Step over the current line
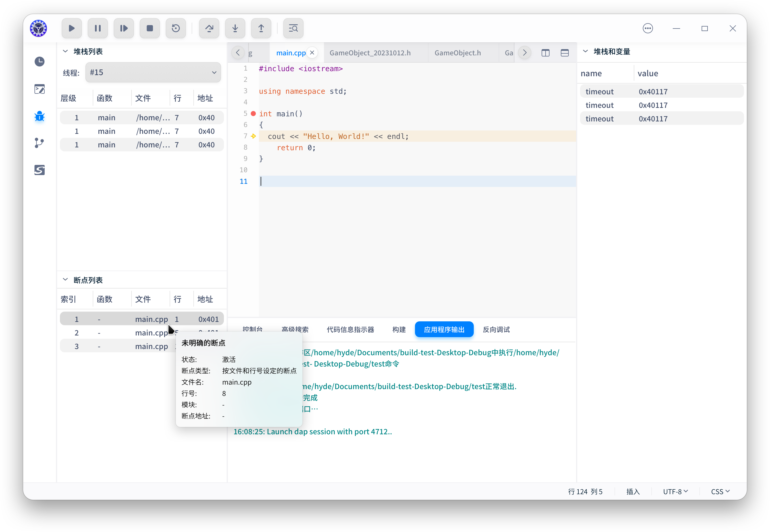Image resolution: width=770 pixels, height=532 pixels. pyautogui.click(x=209, y=28)
